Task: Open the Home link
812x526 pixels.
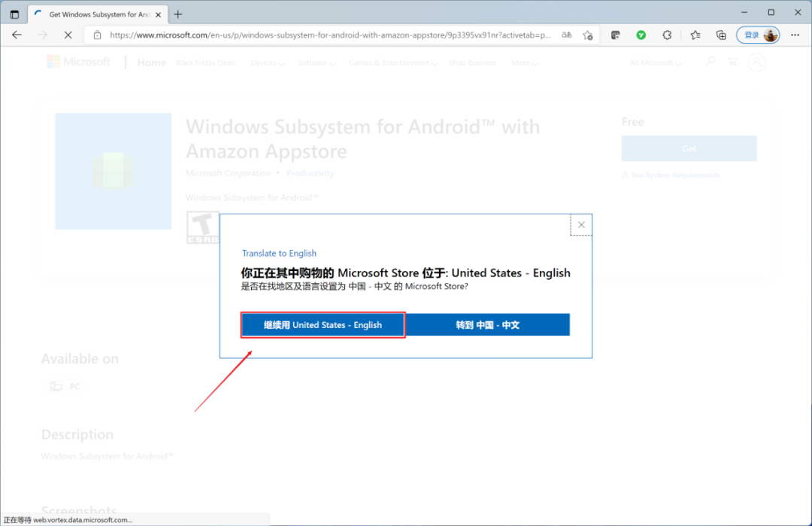Action: point(151,62)
